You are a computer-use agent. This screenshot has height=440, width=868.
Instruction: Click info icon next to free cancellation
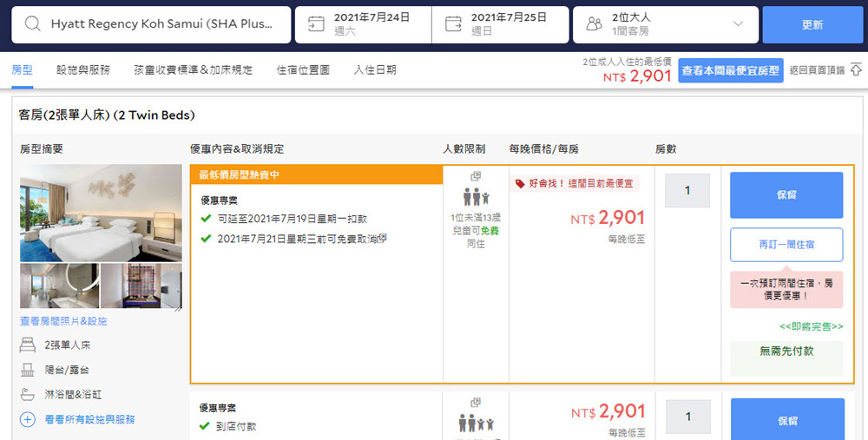383,238
